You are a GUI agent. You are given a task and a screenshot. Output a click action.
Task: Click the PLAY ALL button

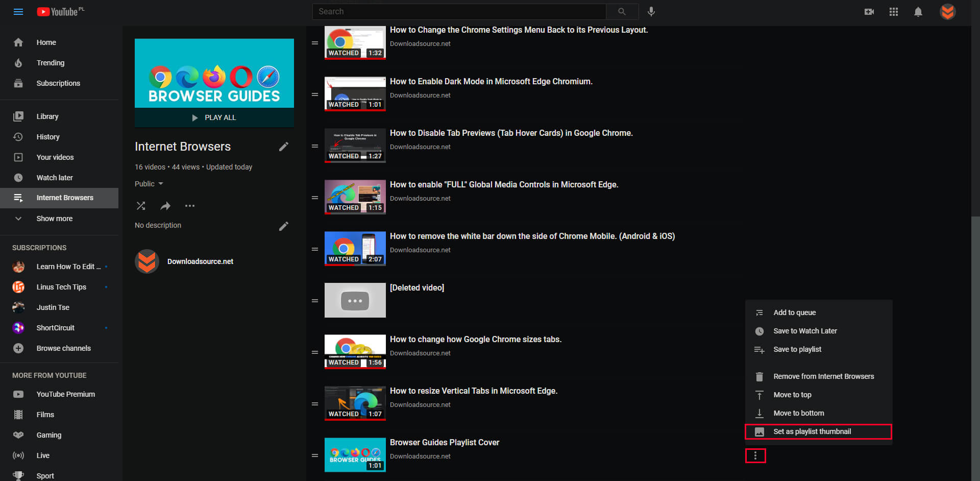[214, 117]
